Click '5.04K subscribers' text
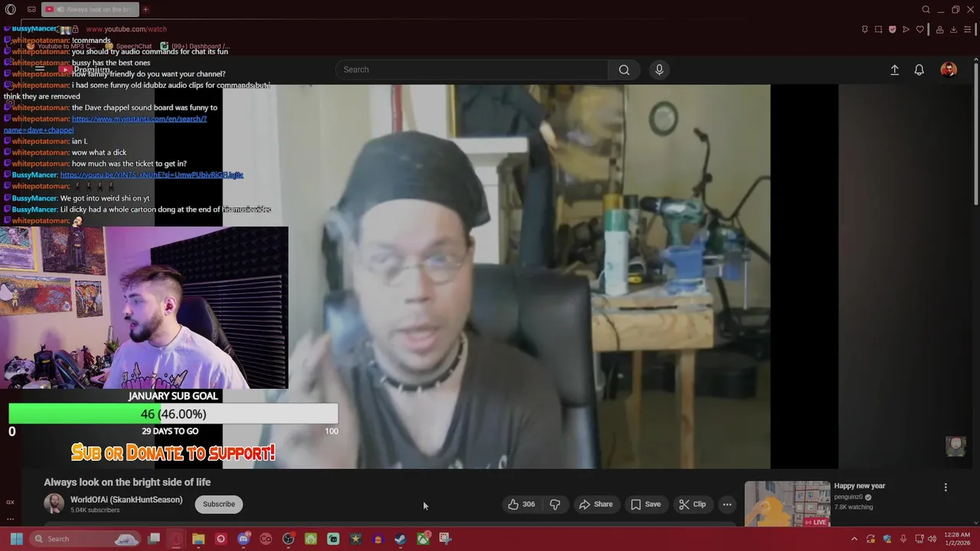Image resolution: width=980 pixels, height=551 pixels. click(x=95, y=510)
